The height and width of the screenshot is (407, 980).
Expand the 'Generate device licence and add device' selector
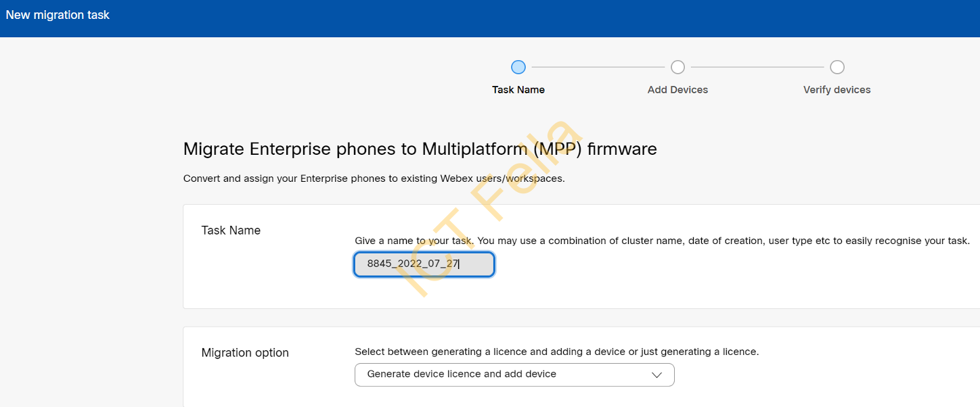coord(514,375)
